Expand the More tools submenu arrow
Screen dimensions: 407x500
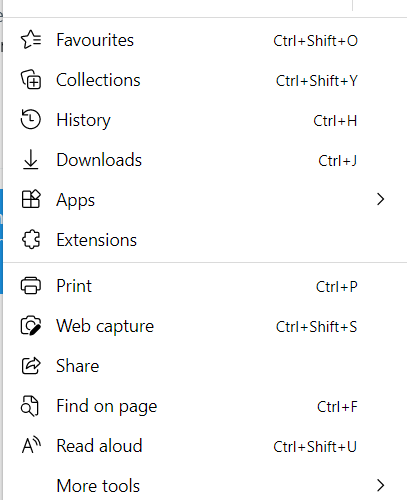tap(380, 485)
